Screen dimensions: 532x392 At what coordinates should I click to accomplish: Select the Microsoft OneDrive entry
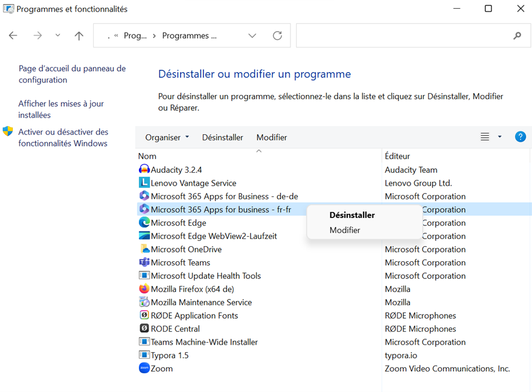(x=187, y=249)
